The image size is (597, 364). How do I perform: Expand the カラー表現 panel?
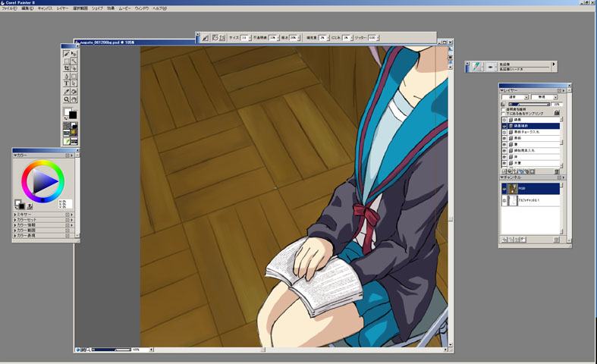pos(15,236)
